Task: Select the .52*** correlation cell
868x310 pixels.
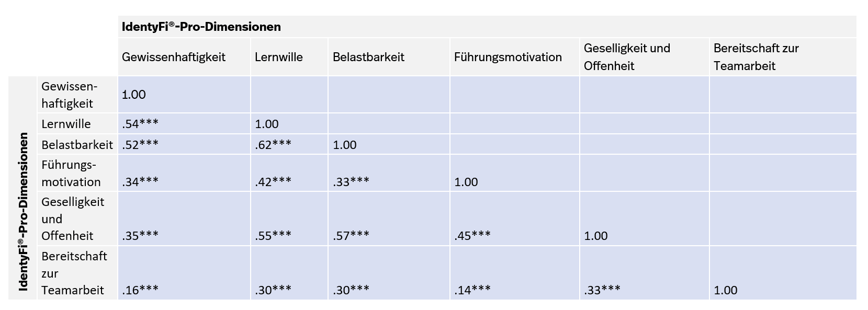Action: (x=140, y=145)
